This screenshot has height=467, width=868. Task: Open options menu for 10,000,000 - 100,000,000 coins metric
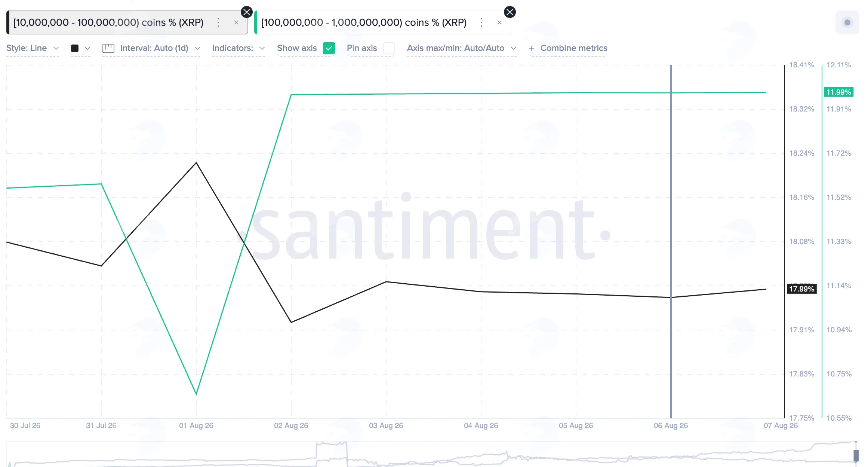pyautogui.click(x=218, y=22)
